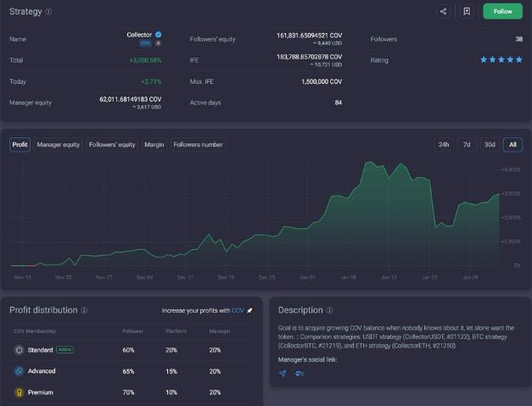
Task: Click the Follow button
Action: [502, 11]
